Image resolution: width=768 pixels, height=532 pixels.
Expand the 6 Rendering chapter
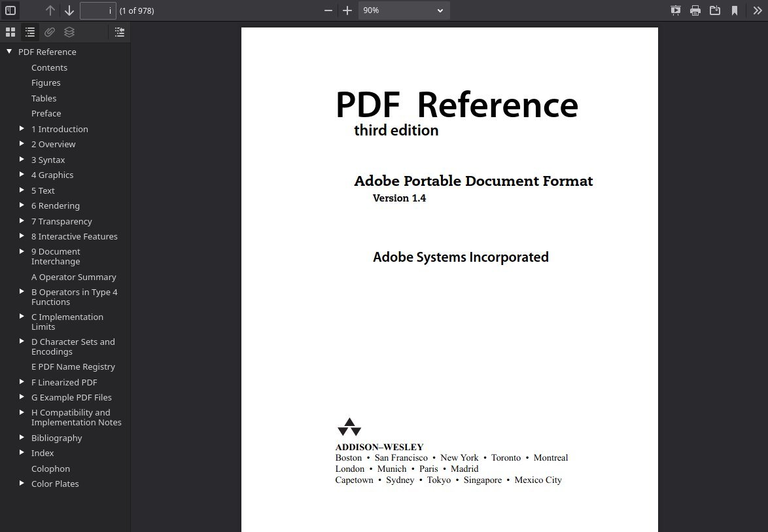pos(22,205)
